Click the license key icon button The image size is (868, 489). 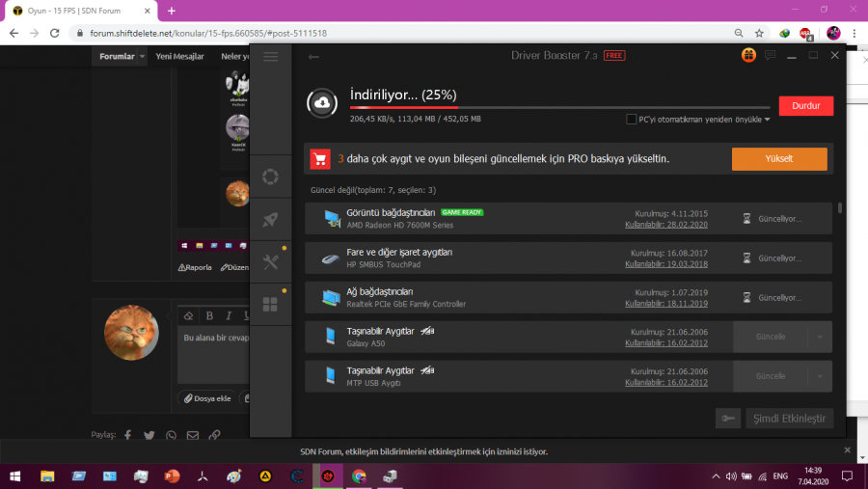(727, 419)
